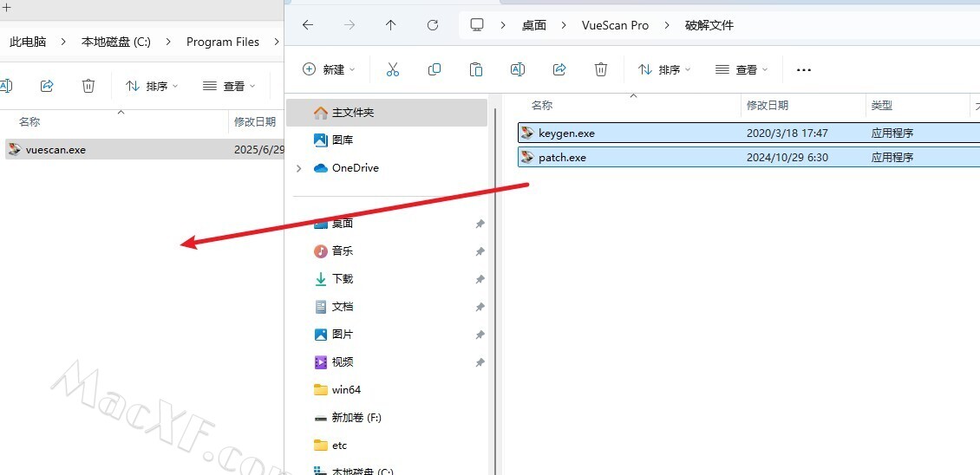Click patch.exe date 2024/10/29 6:30
The height and width of the screenshot is (475, 980).
pyautogui.click(x=787, y=158)
